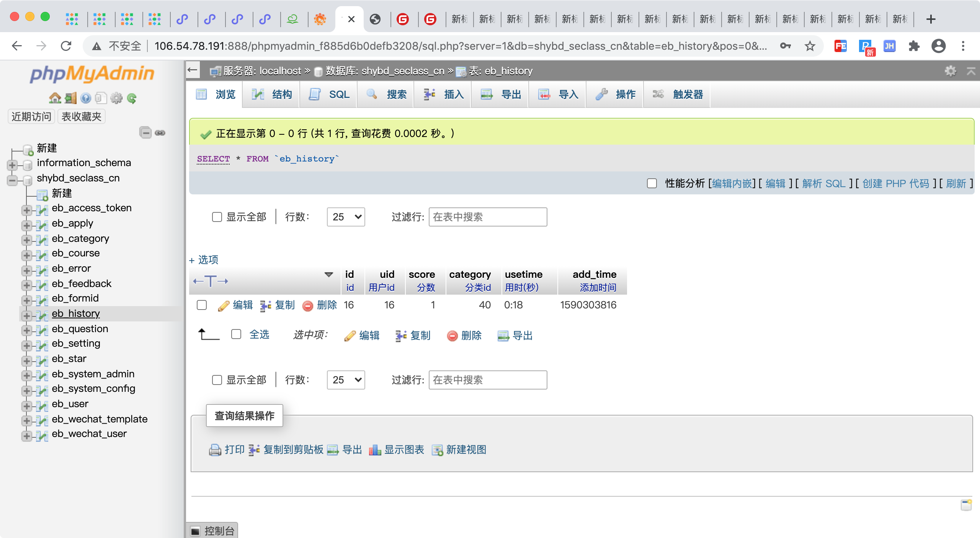Enable the 性能分析 profiling checkbox
The height and width of the screenshot is (538, 980).
tap(652, 183)
